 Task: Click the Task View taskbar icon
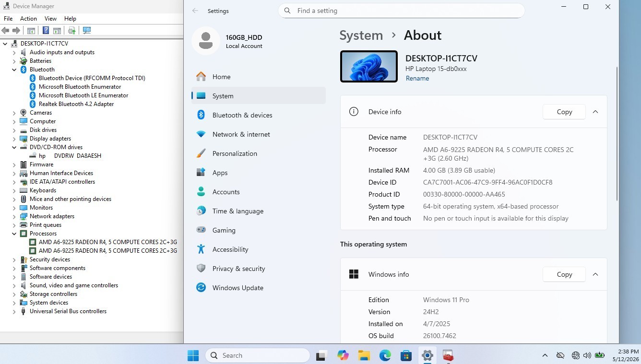(321, 355)
